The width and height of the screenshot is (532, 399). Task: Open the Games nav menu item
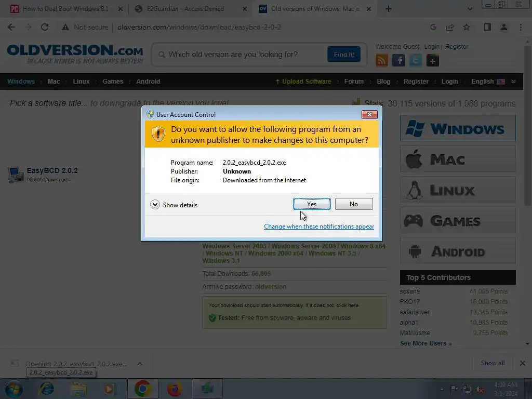pos(113,82)
